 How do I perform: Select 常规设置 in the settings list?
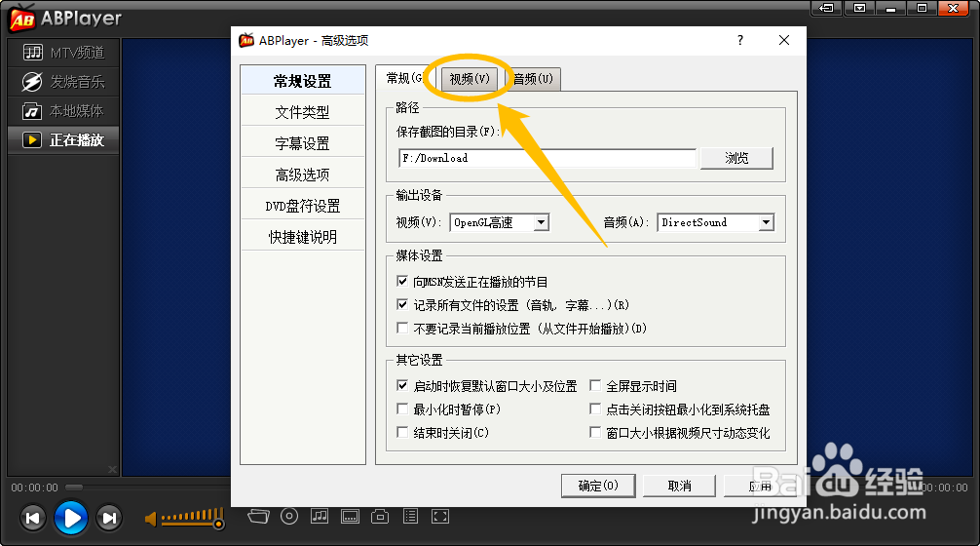pos(303,81)
